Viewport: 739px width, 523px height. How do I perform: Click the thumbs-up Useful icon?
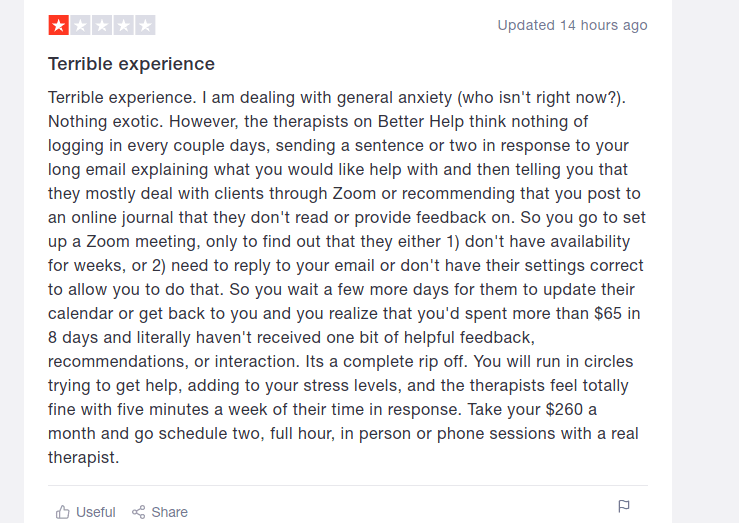pos(62,512)
